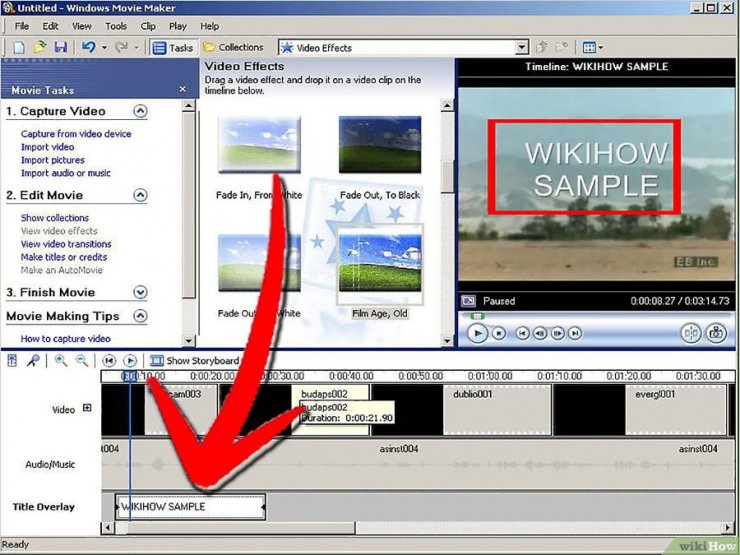Click the effects list scroll-down arrow
Image resolution: width=740 pixels, height=555 pixels.
tap(447, 340)
